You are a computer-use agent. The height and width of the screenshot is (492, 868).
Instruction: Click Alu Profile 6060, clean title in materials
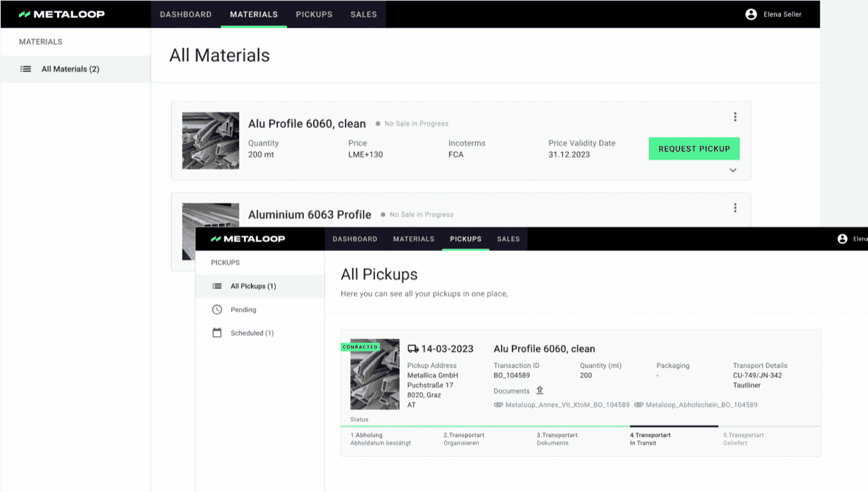pyautogui.click(x=307, y=124)
